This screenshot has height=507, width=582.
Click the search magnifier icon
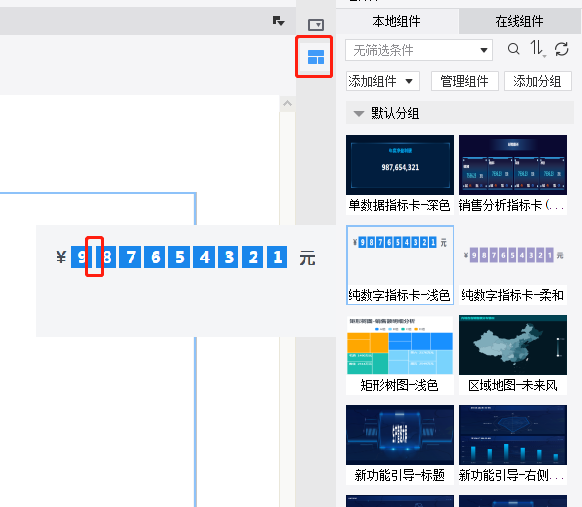click(x=513, y=49)
